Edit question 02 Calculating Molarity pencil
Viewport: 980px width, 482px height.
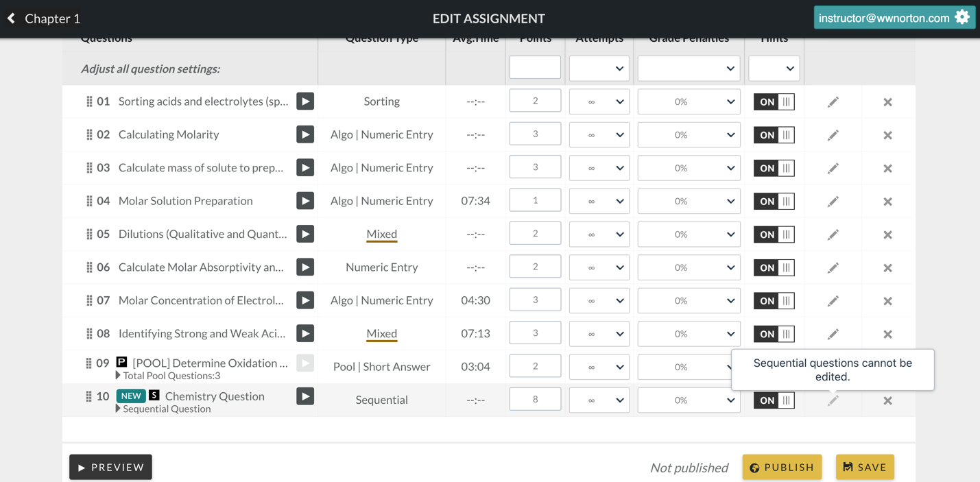coord(833,135)
